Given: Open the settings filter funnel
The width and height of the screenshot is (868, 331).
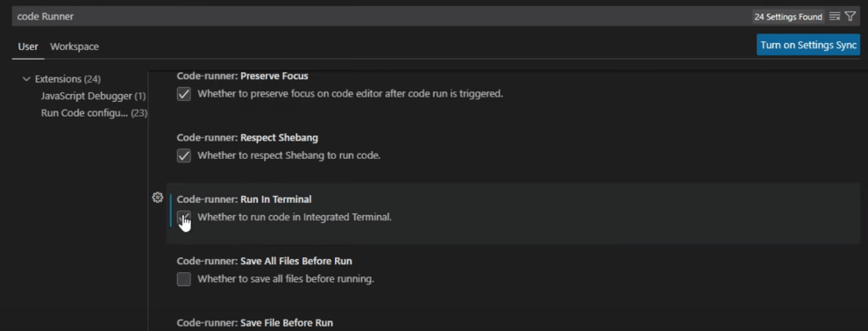Looking at the screenshot, I should tap(850, 17).
